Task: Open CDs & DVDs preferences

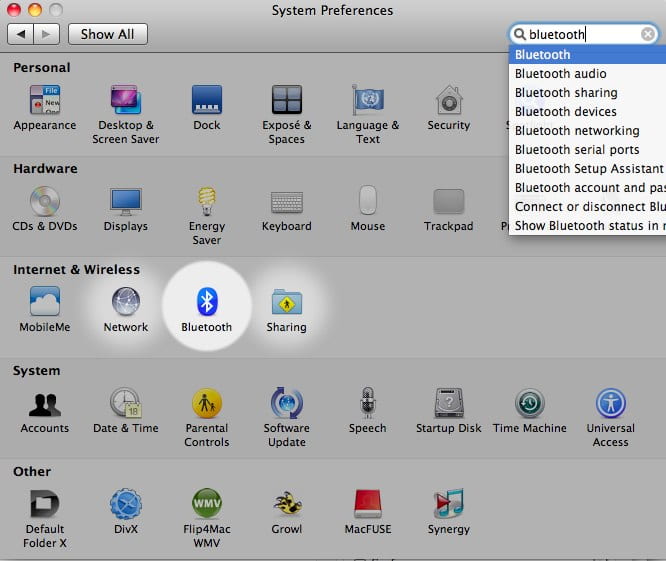Action: point(45,209)
